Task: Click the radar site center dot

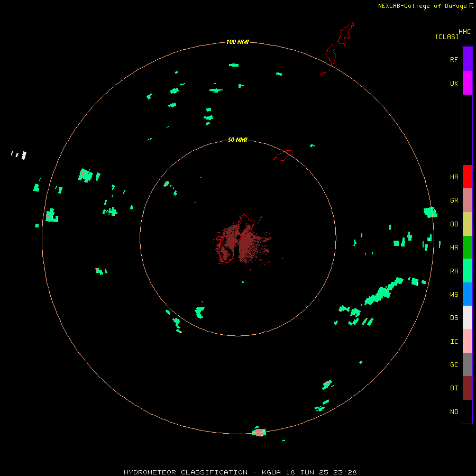Action: pos(239,237)
